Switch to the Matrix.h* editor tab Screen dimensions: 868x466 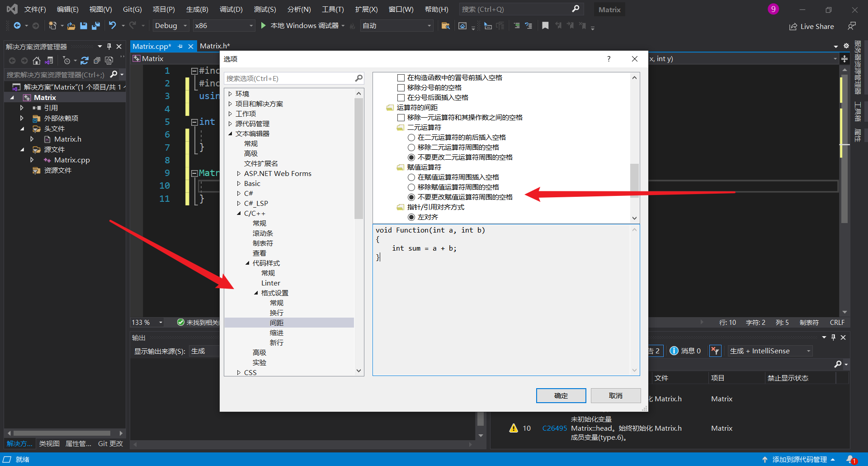[x=215, y=46]
